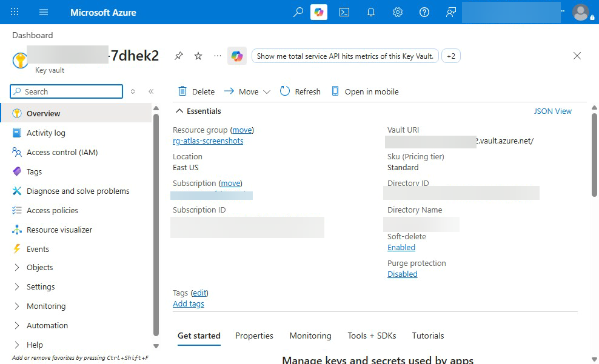Show the +2 more Copilot suggestions
Image resolution: width=599 pixels, height=364 pixels.
[451, 56]
